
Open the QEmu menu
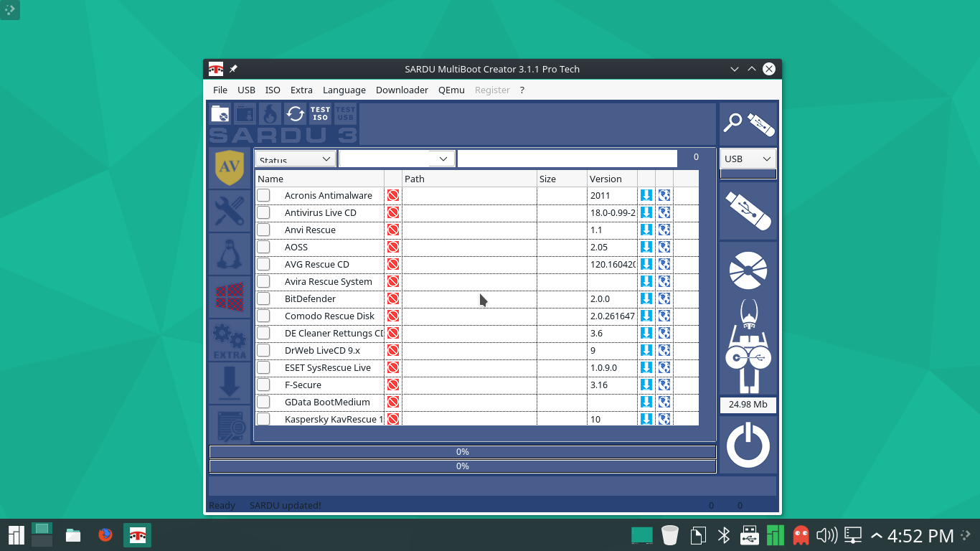click(x=451, y=90)
